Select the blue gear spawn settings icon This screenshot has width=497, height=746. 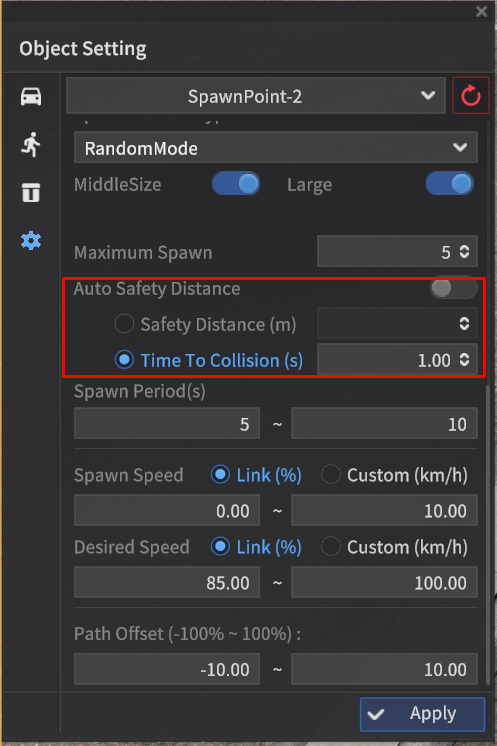coord(31,241)
